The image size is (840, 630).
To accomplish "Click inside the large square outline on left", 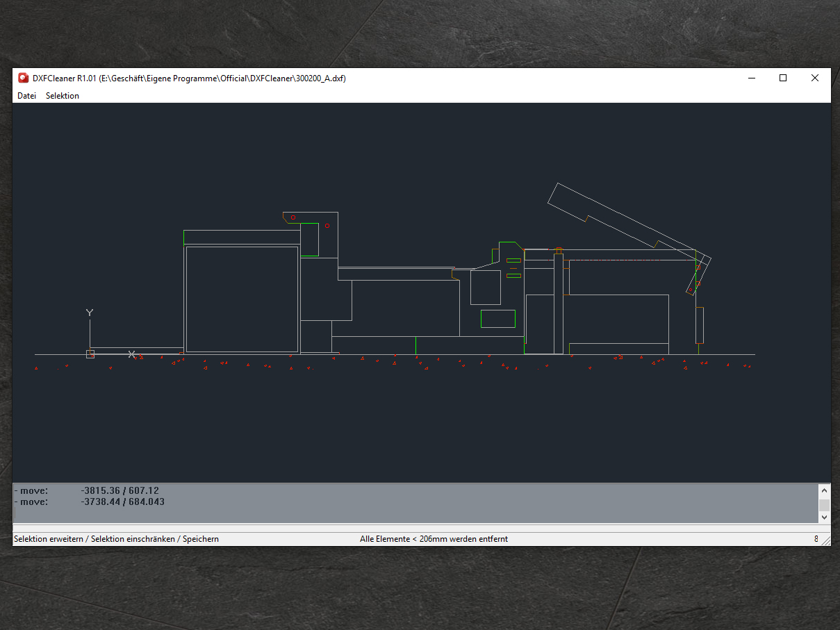I will 242,299.
